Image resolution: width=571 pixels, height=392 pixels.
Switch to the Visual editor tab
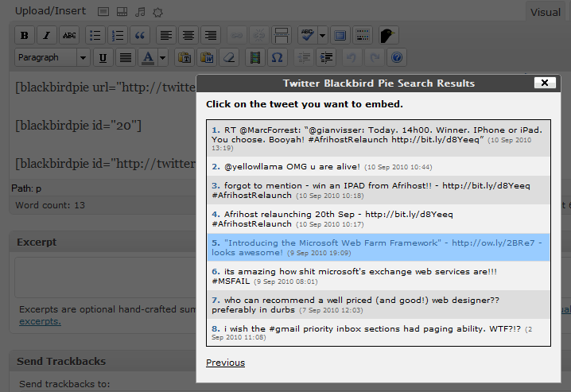(545, 12)
